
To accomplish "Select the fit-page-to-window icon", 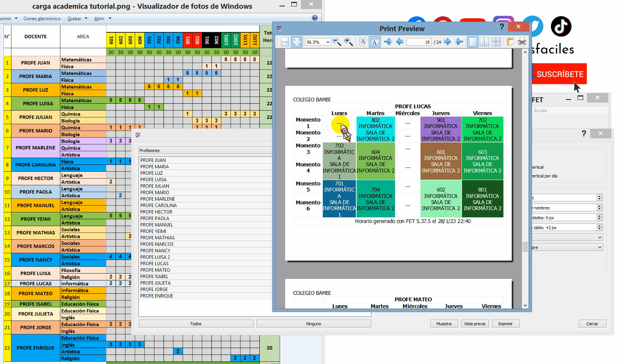I will point(297,42).
